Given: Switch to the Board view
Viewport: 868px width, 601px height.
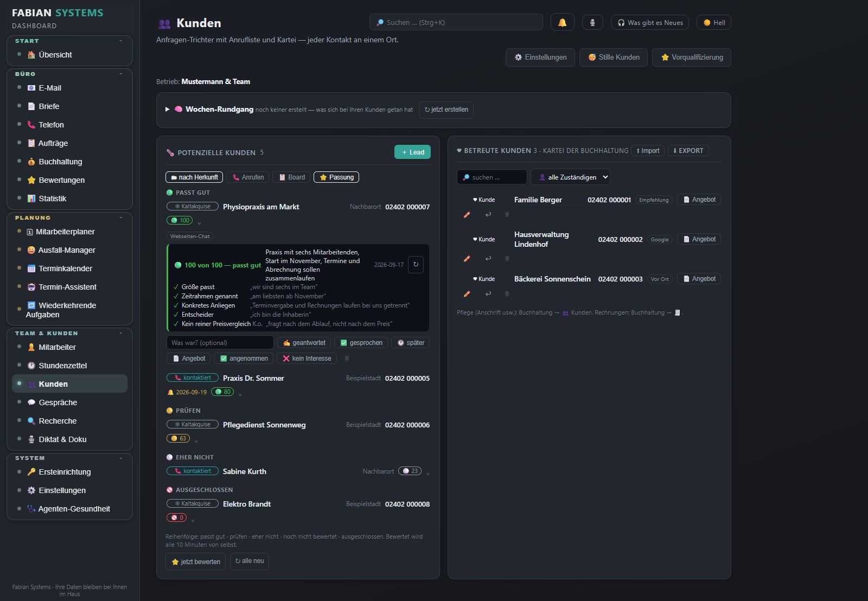Looking at the screenshot, I should point(291,177).
